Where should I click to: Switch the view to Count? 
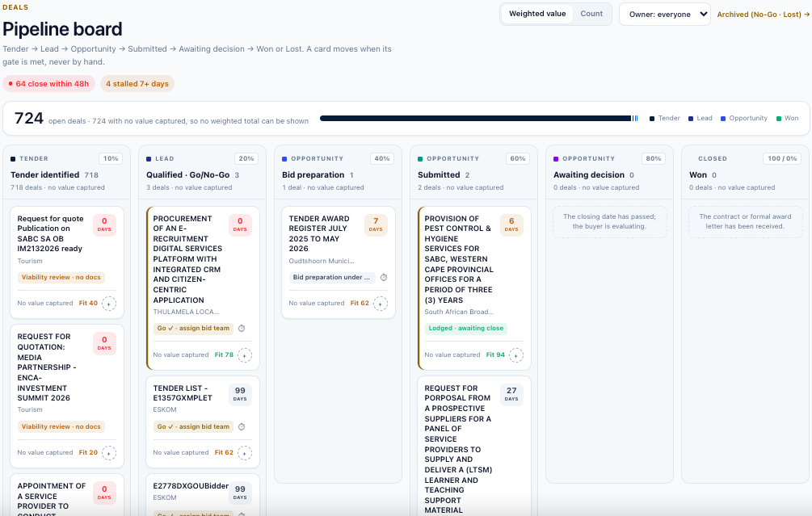tap(591, 14)
